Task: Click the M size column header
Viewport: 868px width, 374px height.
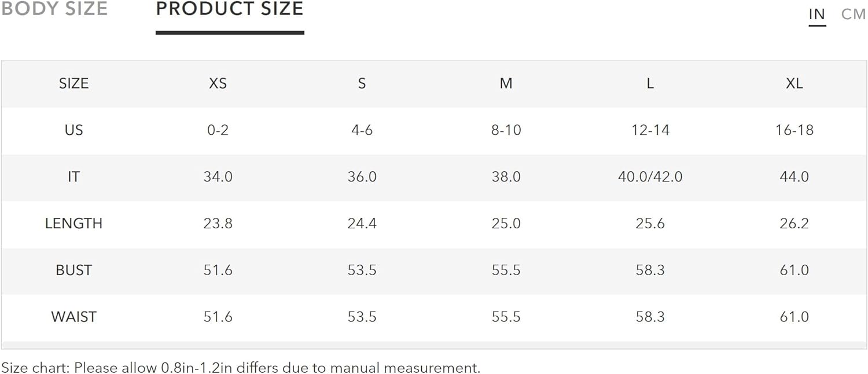Action: point(506,83)
